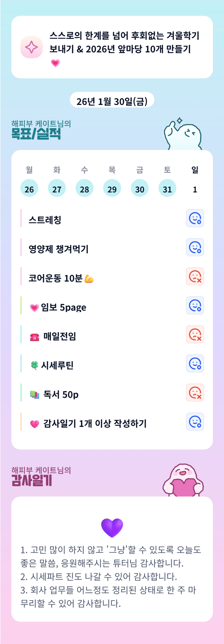224x644 pixels.
Task: Toggle the 코어운동 10분 sad face status
Action: point(195,276)
